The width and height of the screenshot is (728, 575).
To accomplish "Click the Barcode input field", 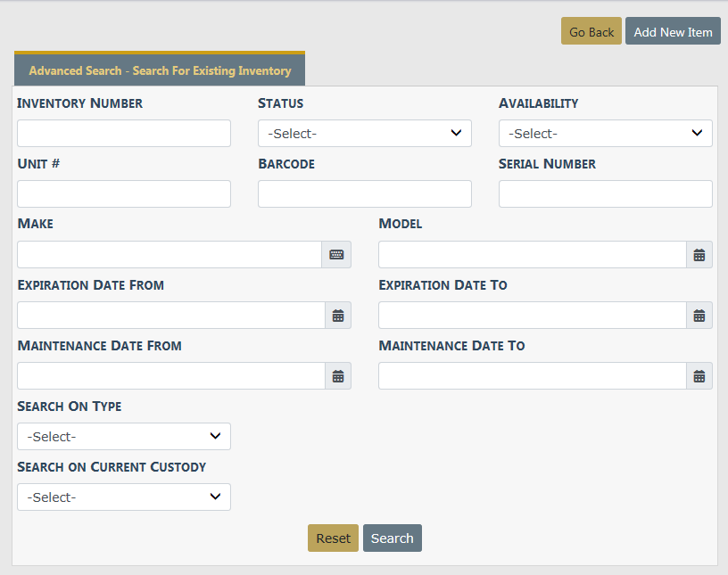I will click(364, 194).
